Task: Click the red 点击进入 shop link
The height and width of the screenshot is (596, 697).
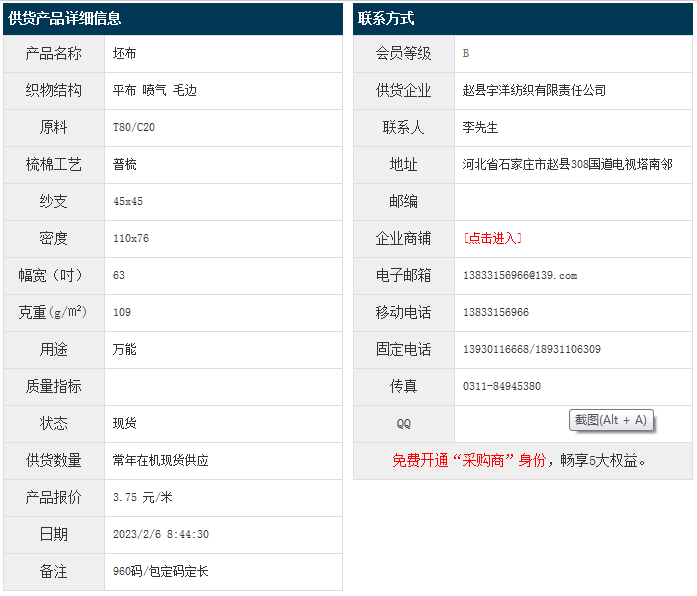Action: click(x=492, y=238)
